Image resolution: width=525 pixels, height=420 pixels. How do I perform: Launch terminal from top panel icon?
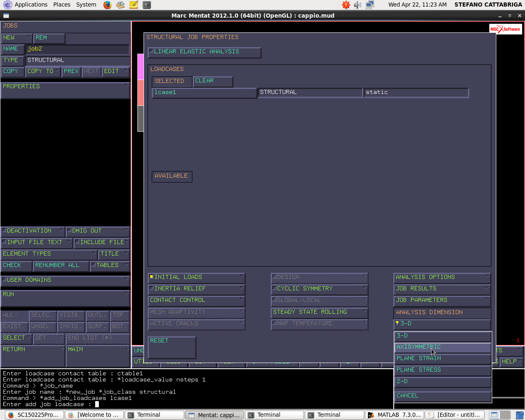pyautogui.click(x=147, y=5)
